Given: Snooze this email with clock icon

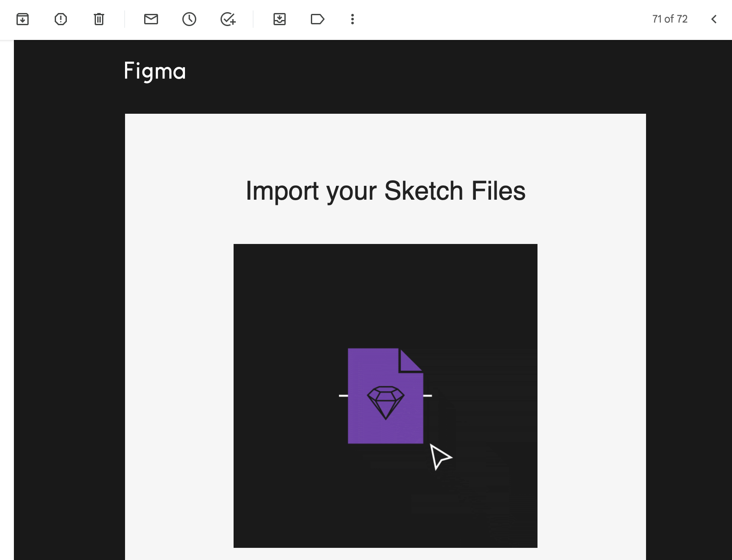Looking at the screenshot, I should [x=189, y=19].
